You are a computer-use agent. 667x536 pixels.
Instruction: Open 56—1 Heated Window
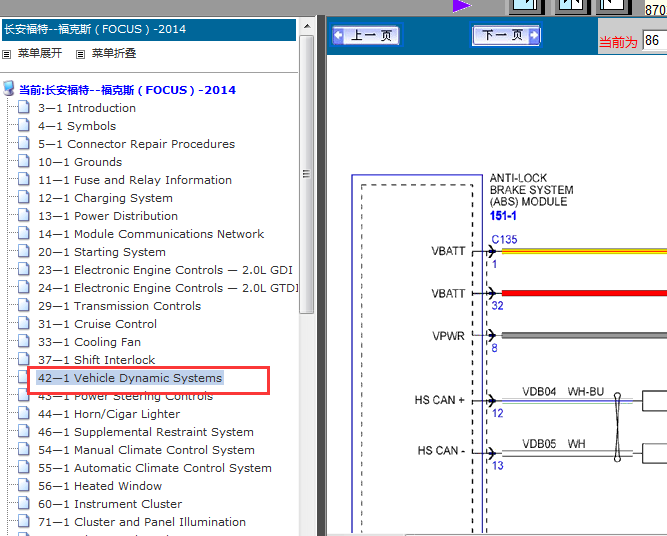click(100, 486)
